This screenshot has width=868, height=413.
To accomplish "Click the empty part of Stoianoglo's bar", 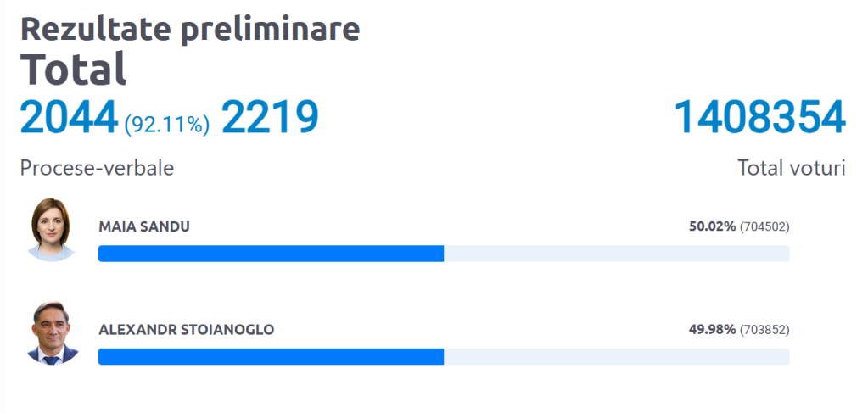I will click(x=617, y=357).
